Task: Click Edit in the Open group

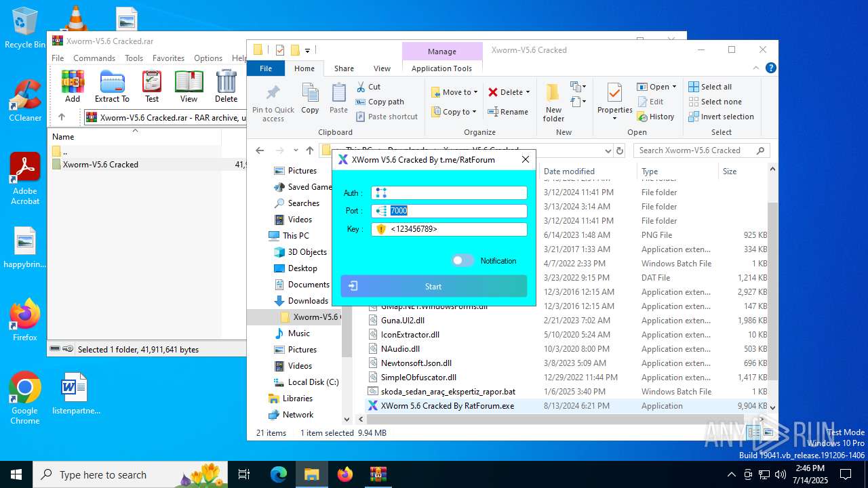Action: click(x=650, y=102)
